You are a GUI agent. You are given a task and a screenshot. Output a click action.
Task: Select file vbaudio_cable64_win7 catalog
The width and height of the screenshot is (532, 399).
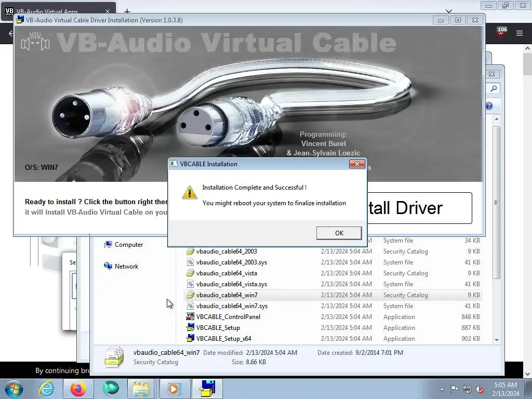[333, 295]
